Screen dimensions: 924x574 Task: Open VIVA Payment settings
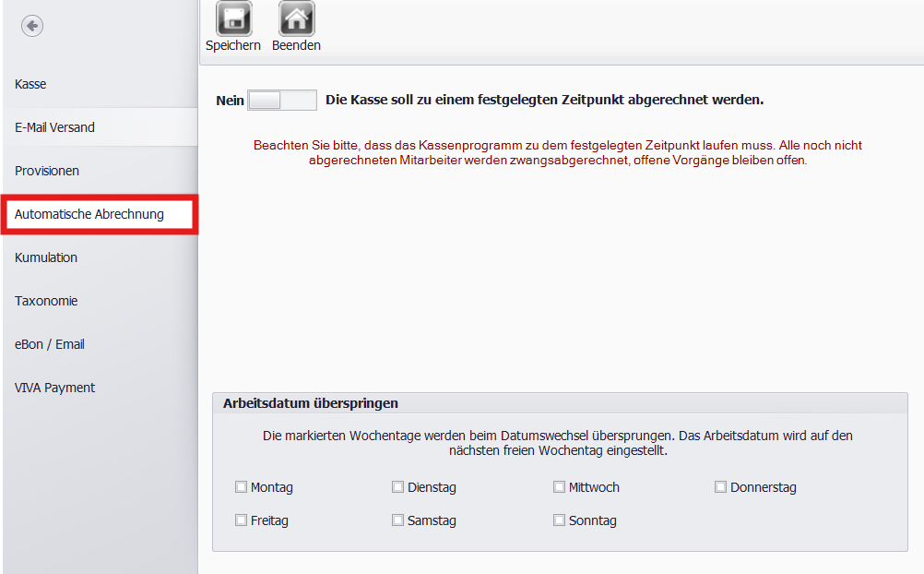click(101, 388)
